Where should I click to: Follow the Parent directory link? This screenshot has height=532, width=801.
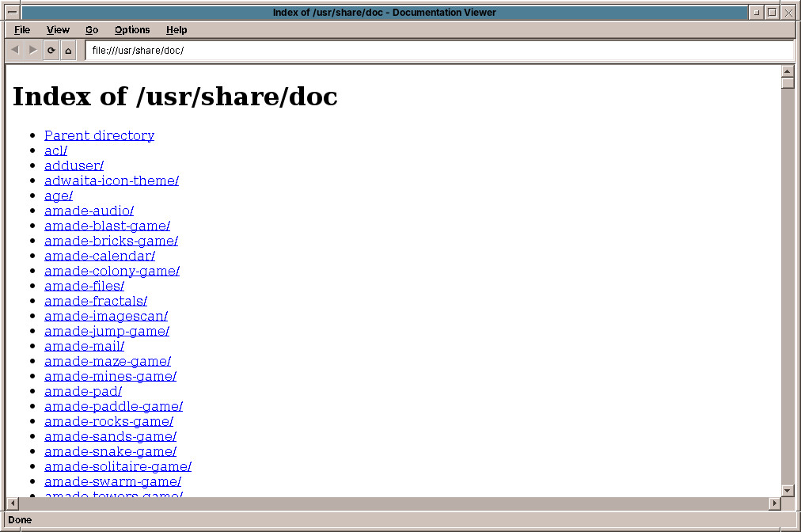(x=99, y=135)
